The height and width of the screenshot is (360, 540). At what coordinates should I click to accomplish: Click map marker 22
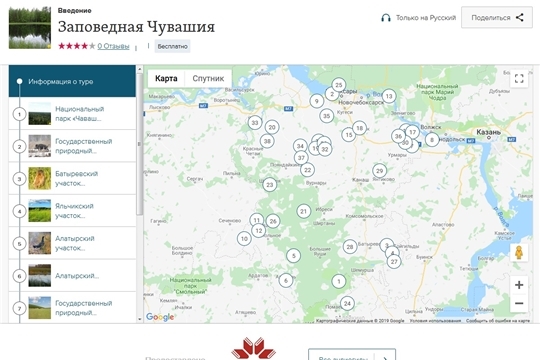[308, 170]
